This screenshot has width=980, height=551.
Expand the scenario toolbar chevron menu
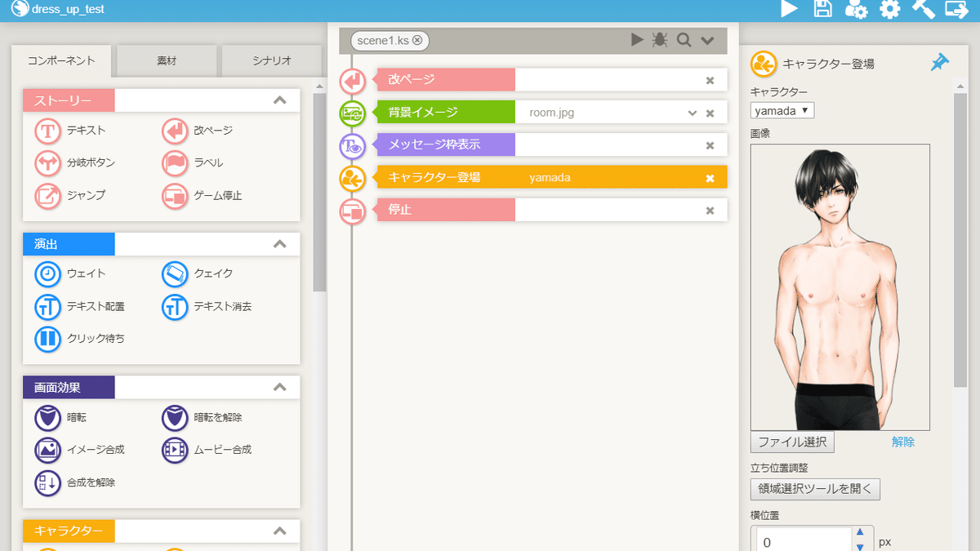click(707, 40)
